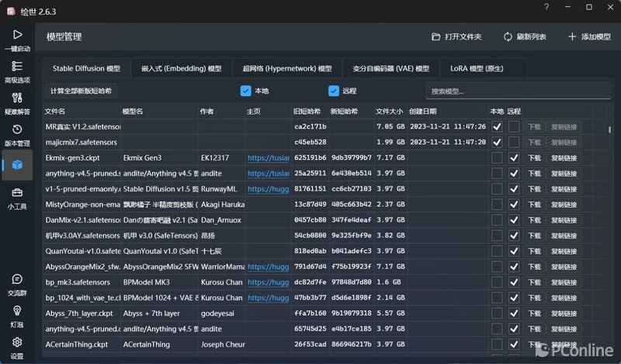Select the ACertainThing.ckpt file name
The image size is (621, 364).
[76, 345]
